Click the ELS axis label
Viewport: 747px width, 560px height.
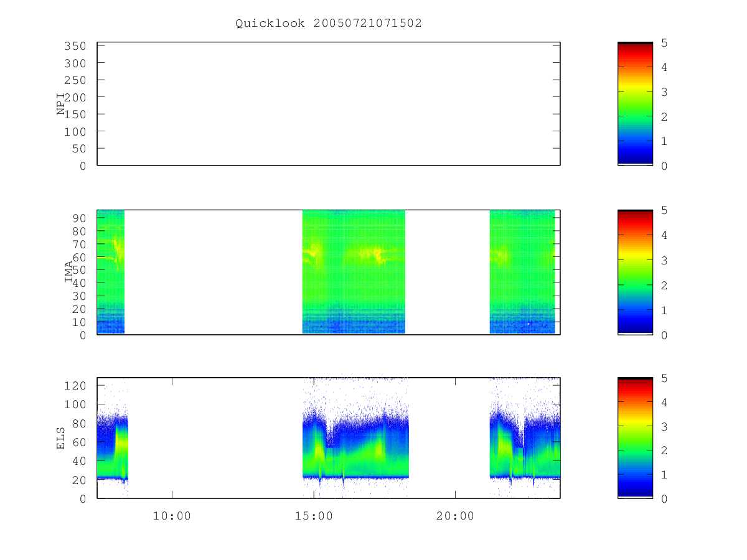[61, 438]
